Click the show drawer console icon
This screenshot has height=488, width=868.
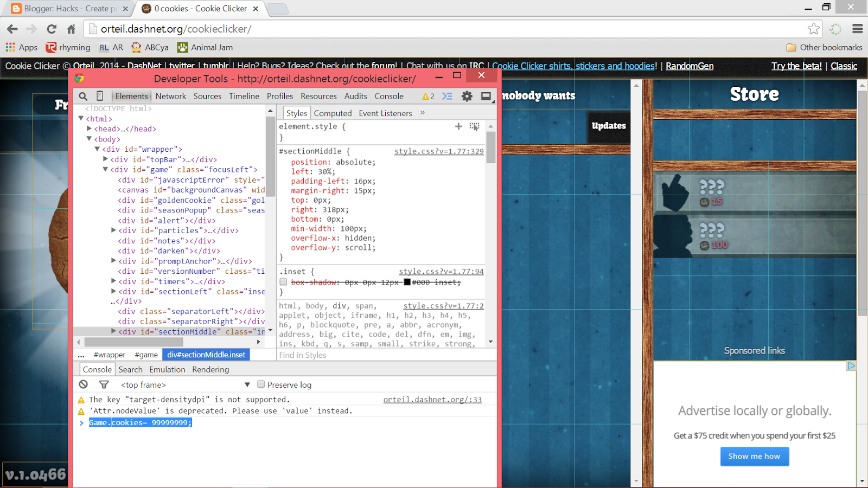(x=447, y=96)
